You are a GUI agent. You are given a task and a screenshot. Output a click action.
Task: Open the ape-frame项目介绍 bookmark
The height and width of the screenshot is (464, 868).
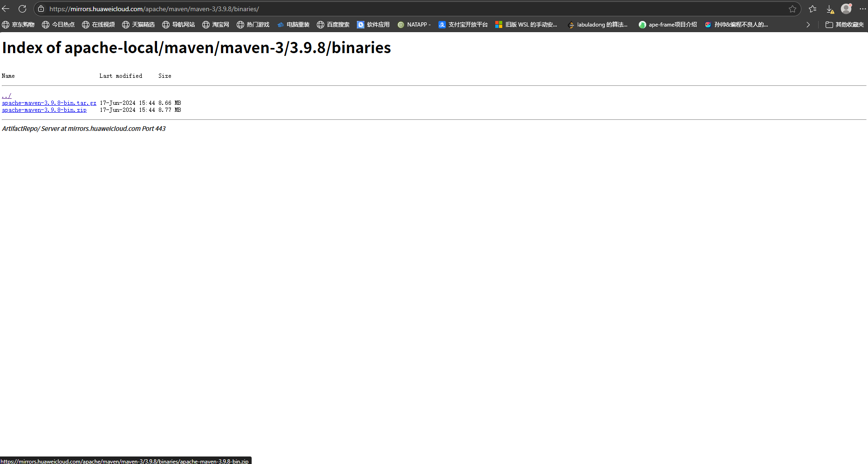668,25
